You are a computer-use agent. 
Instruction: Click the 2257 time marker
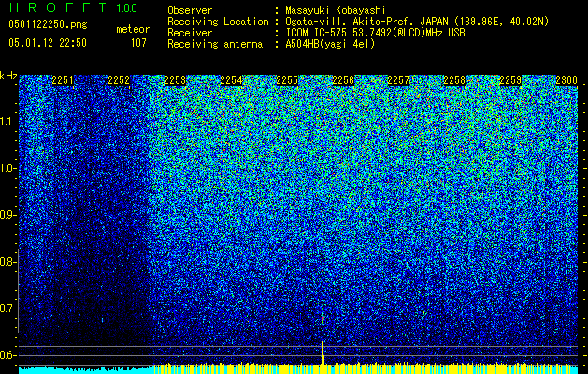pyautogui.click(x=398, y=80)
